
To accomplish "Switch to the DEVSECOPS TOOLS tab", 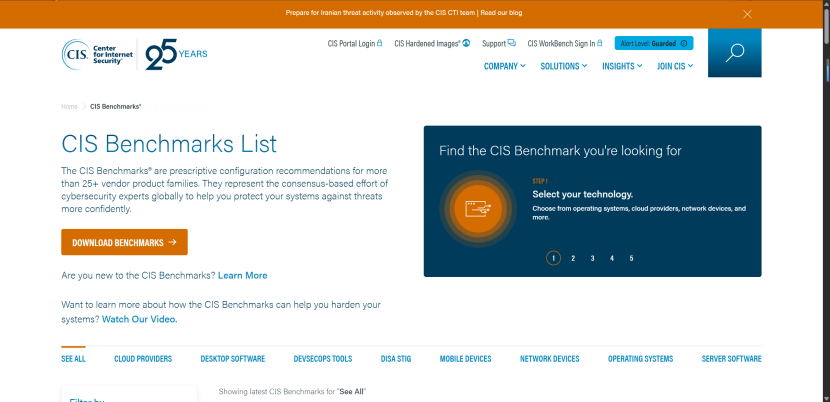I will point(323,359).
